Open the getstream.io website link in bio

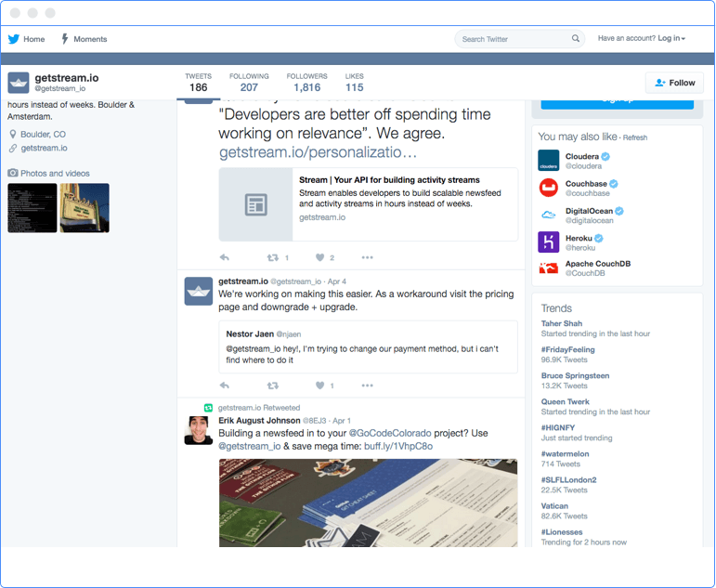(x=44, y=148)
